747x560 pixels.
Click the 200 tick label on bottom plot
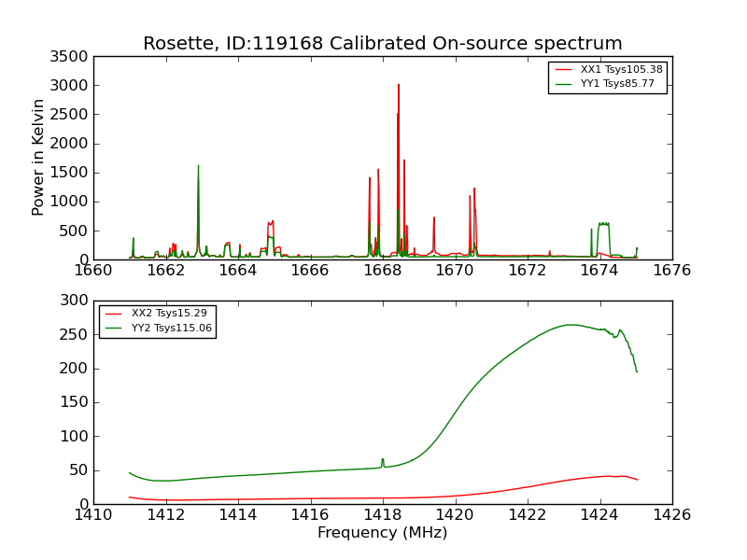pos(74,369)
